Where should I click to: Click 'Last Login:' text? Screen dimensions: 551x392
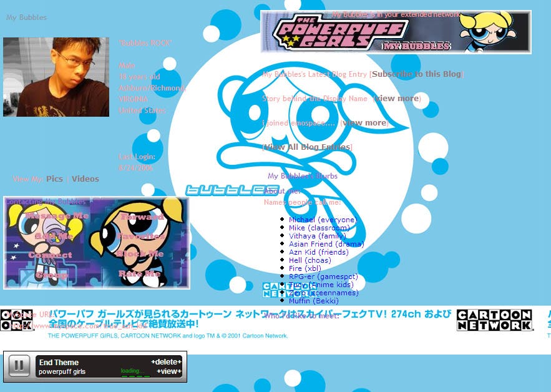point(137,157)
